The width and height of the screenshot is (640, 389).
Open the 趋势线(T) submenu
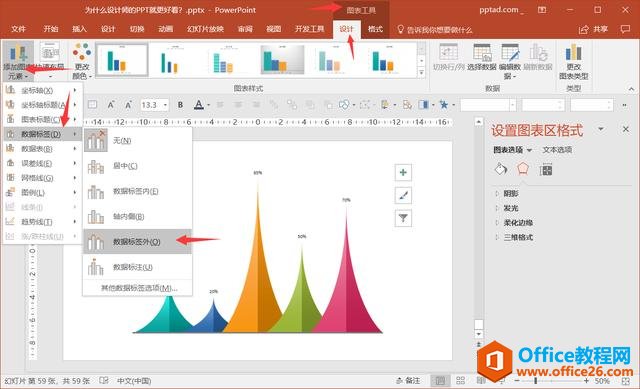[x=42, y=222]
